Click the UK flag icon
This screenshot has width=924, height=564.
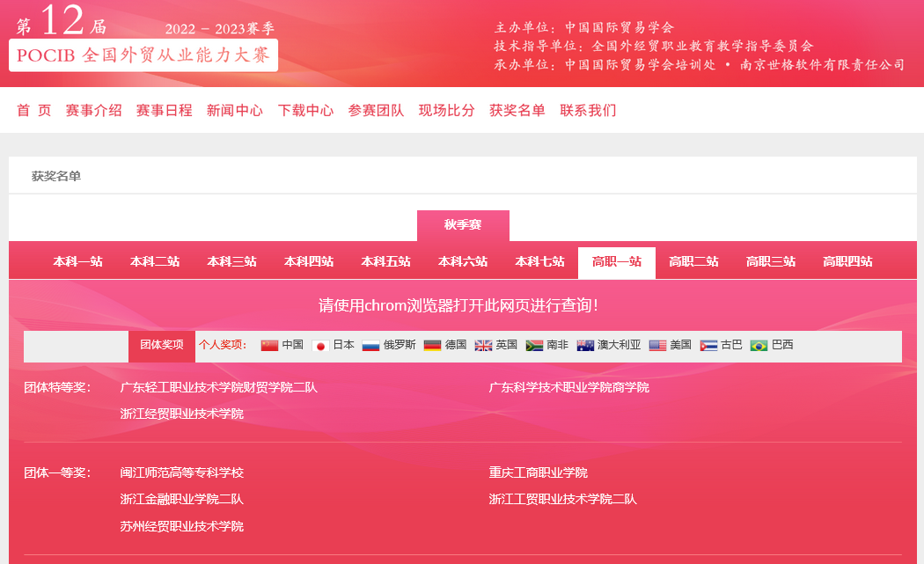point(483,346)
